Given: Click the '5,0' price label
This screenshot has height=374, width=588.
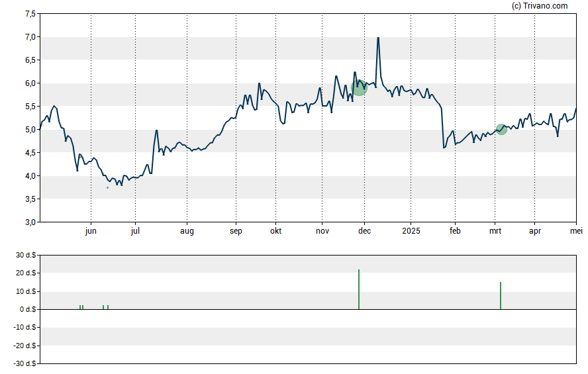Looking at the screenshot, I should (30, 130).
